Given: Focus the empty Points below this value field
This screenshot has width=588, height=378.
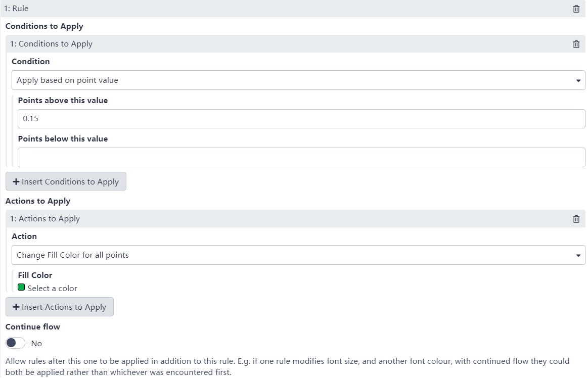Looking at the screenshot, I should point(301,157).
